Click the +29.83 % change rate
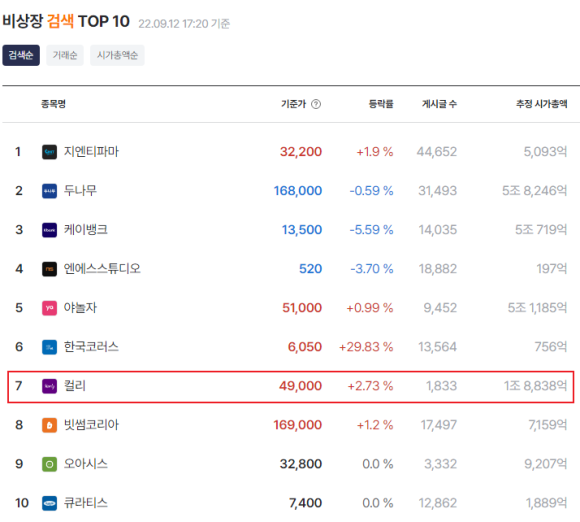580x522 pixels. click(366, 347)
